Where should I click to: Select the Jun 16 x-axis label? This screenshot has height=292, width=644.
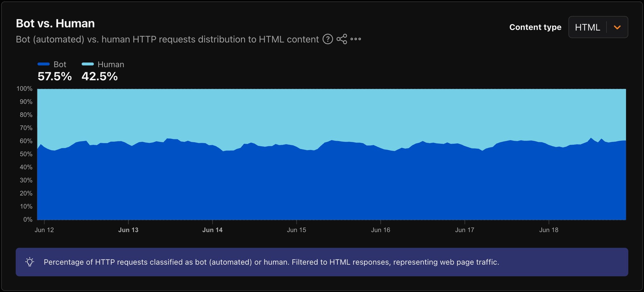pyautogui.click(x=380, y=230)
